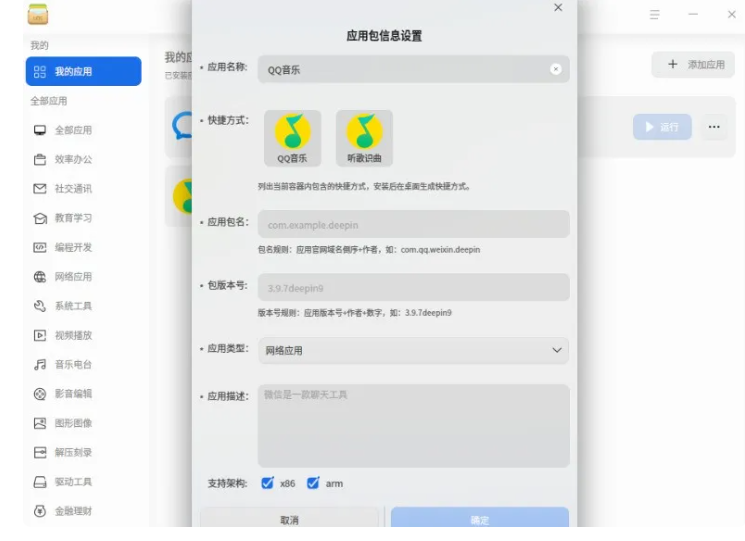Click the 视频播放 play icon
Screen dimensions: 745x541
(40, 335)
